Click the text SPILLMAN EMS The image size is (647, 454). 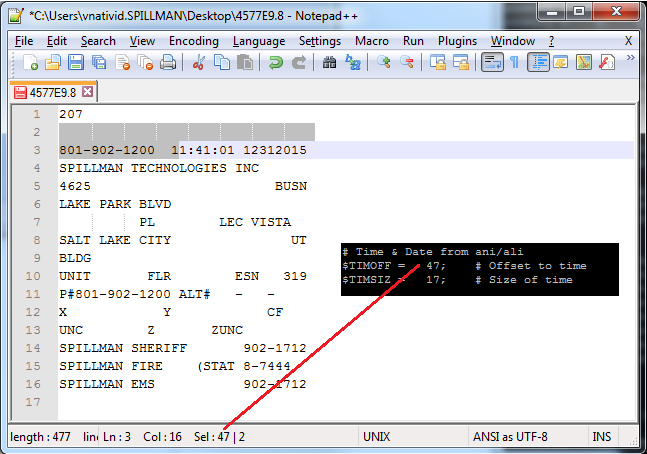tap(107, 384)
